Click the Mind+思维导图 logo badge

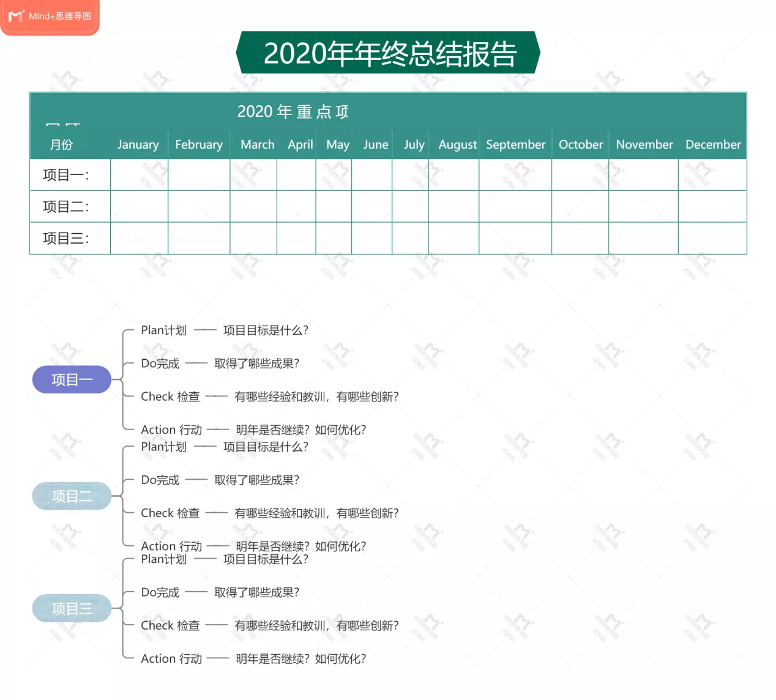[x=50, y=17]
